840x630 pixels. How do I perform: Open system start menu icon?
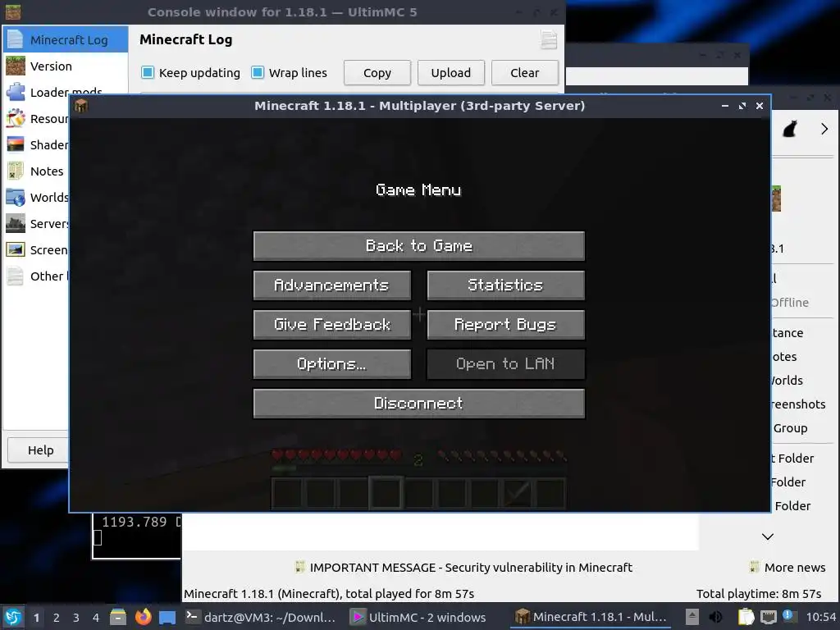pos(13,617)
